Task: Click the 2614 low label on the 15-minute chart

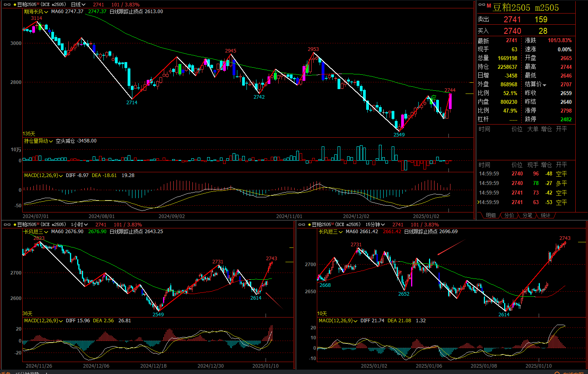Action: tap(504, 315)
